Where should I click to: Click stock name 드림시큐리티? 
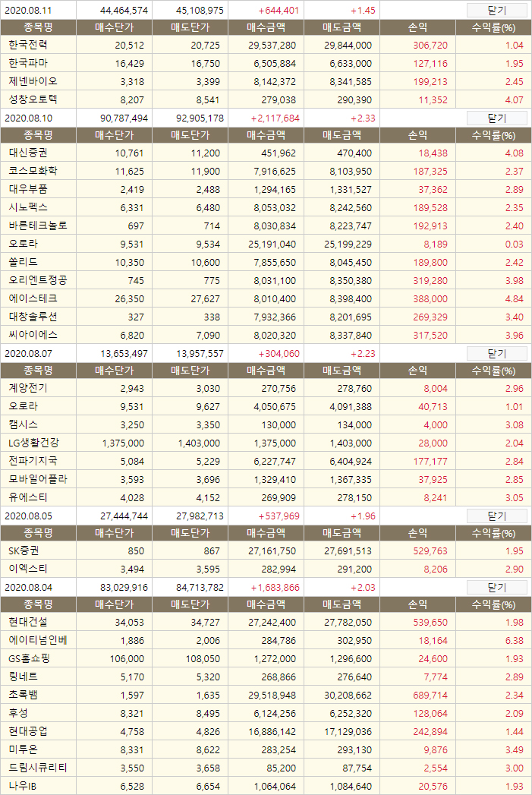point(38,768)
